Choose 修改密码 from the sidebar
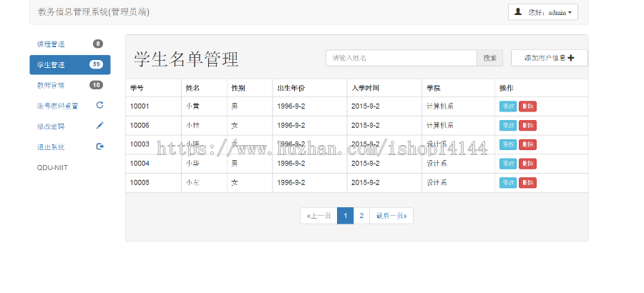Screen dimensions: 644x293 70,126
